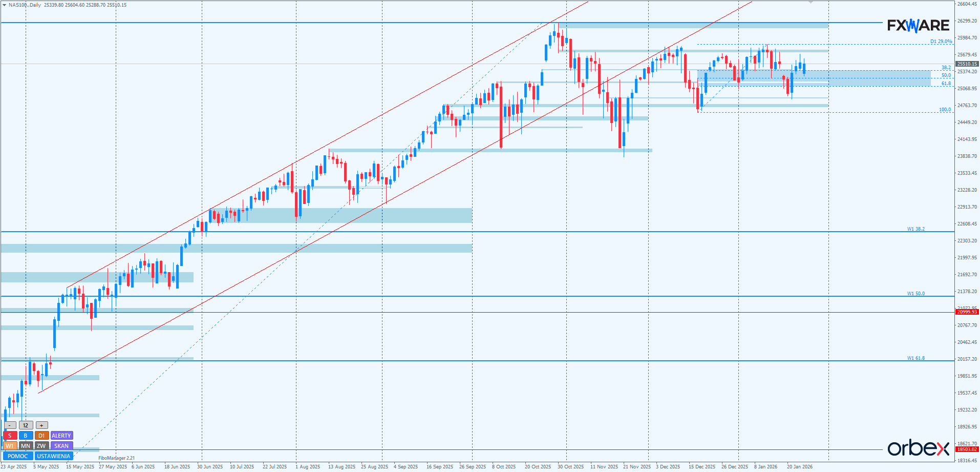Click the current price label 25510.15
Image resolution: width=980 pixels, height=472 pixels.
pyautogui.click(x=967, y=64)
